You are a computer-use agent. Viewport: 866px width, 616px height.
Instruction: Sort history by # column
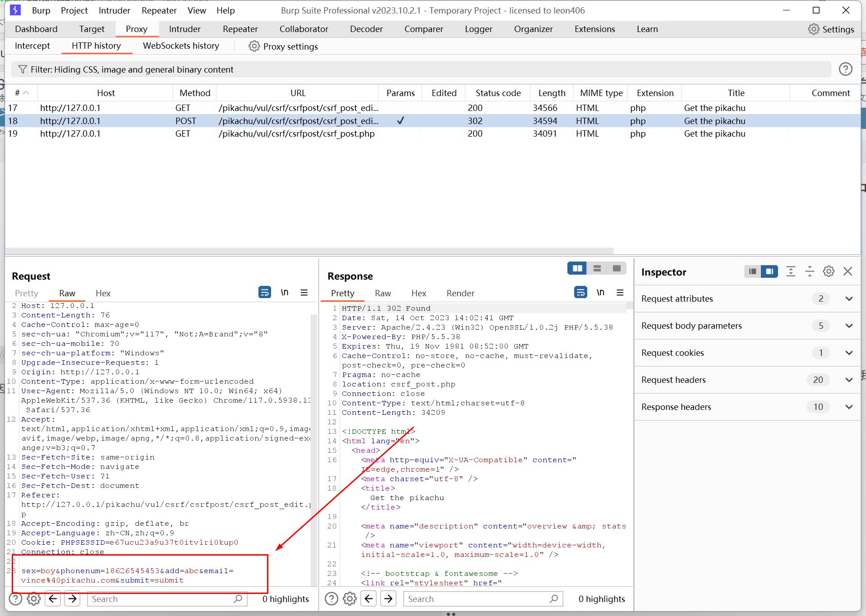pyautogui.click(x=21, y=93)
